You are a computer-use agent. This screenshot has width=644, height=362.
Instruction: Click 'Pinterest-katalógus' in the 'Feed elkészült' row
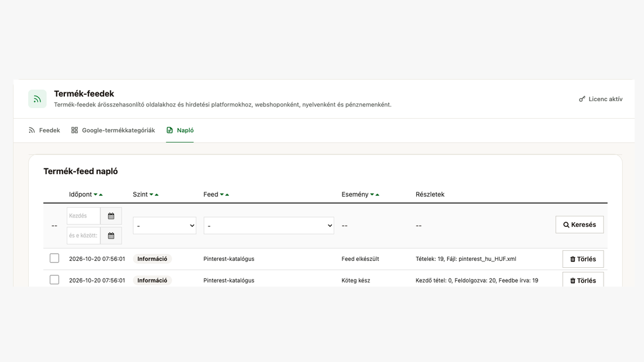pos(229,259)
